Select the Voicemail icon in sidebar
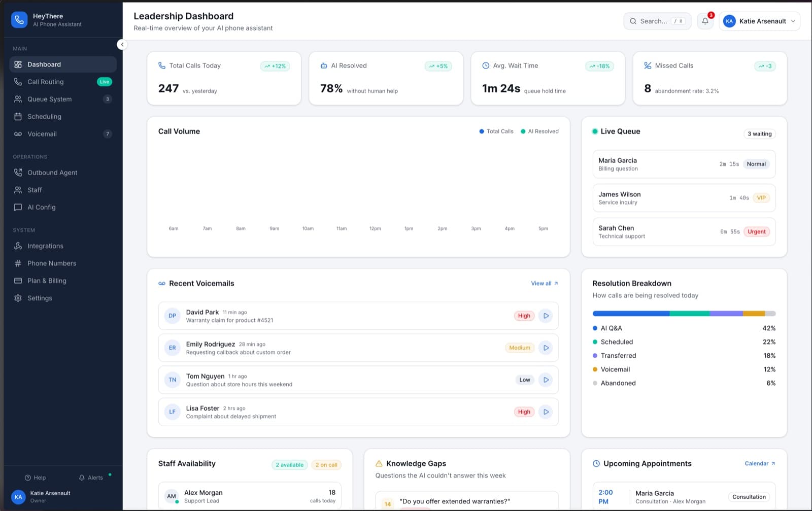812x511 pixels. click(x=17, y=134)
